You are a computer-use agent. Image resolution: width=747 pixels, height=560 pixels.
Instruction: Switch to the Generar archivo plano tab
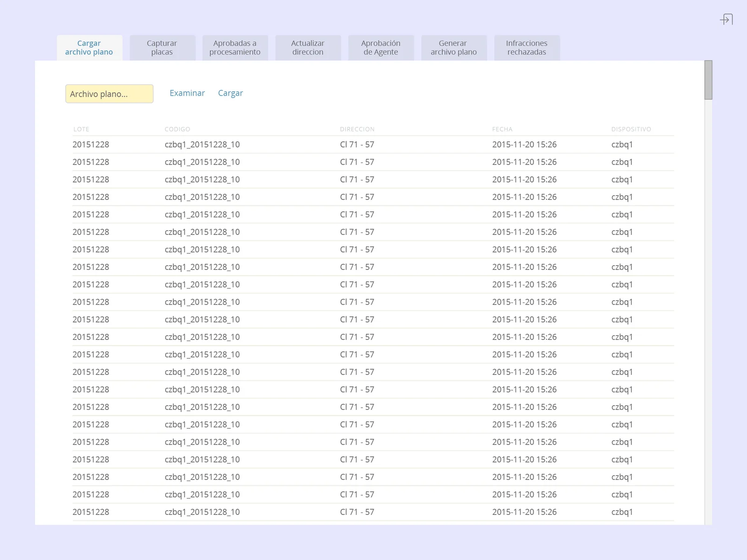pyautogui.click(x=454, y=48)
